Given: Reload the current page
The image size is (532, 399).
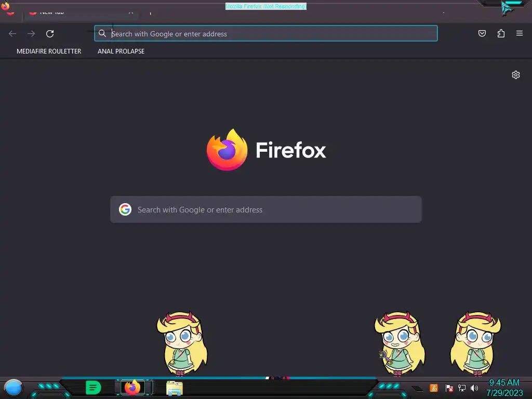Looking at the screenshot, I should point(50,34).
